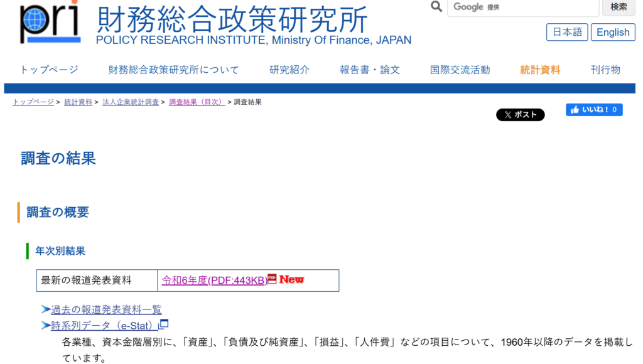This screenshot has width=643, height=364.
Task: Switch language to English
Action: 613,33
